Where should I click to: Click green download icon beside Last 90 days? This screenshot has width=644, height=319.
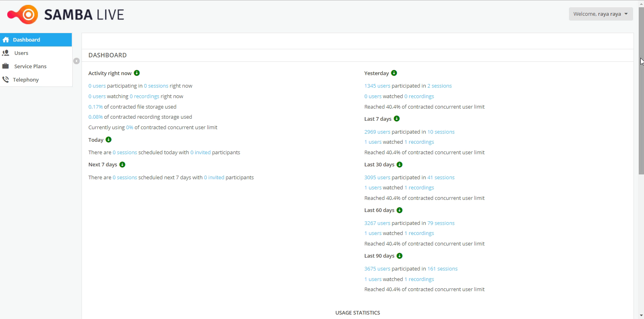tap(399, 256)
